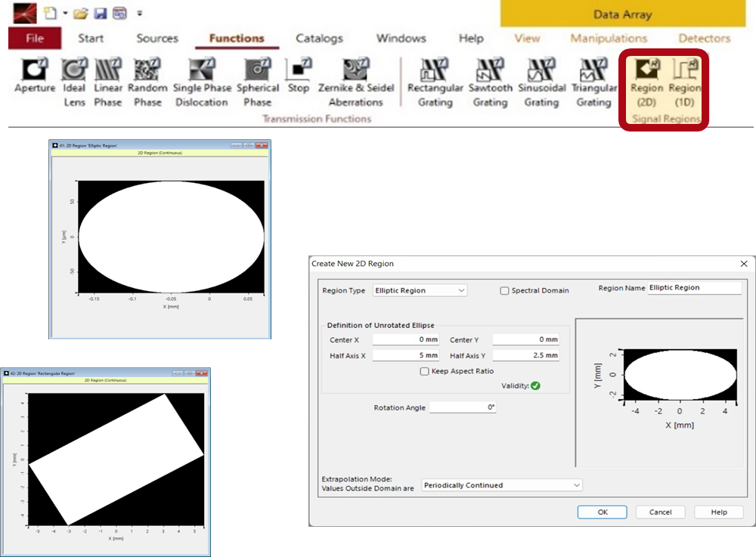Click the save all icon in quick access bar

[x=119, y=13]
